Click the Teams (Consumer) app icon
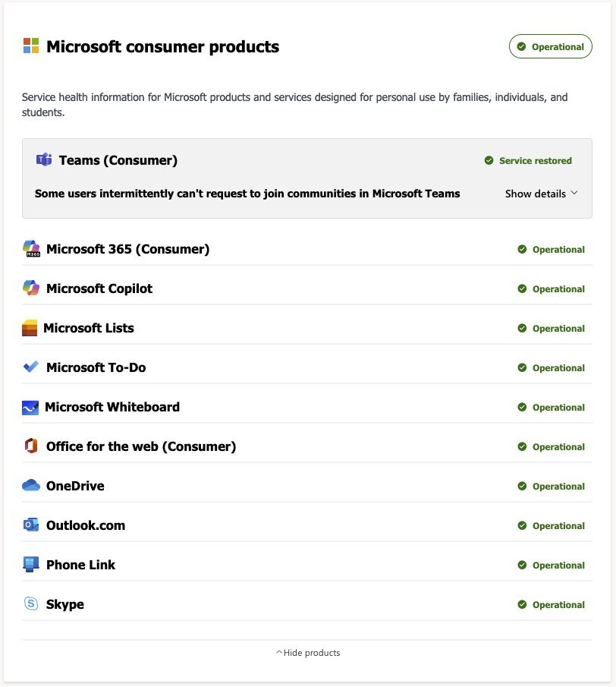Viewport: 616px width, 687px height. [44, 160]
